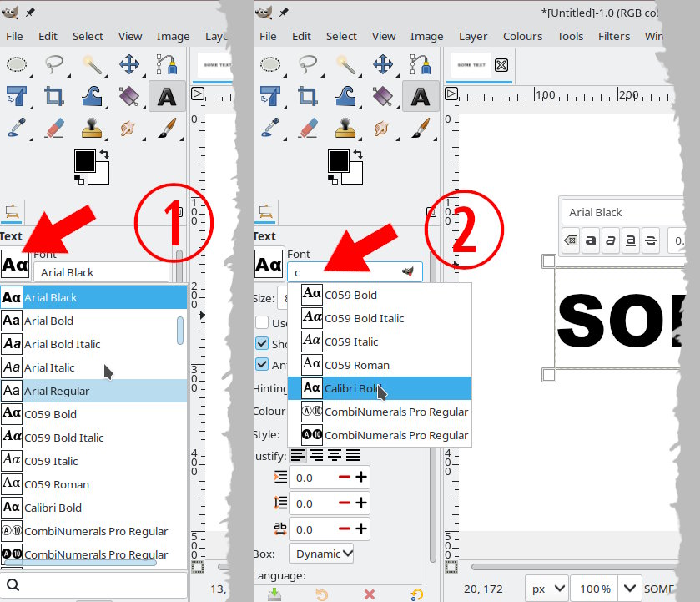Swap foreground and background colours in right screenshot
This screenshot has width=700, height=602.
click(358, 154)
